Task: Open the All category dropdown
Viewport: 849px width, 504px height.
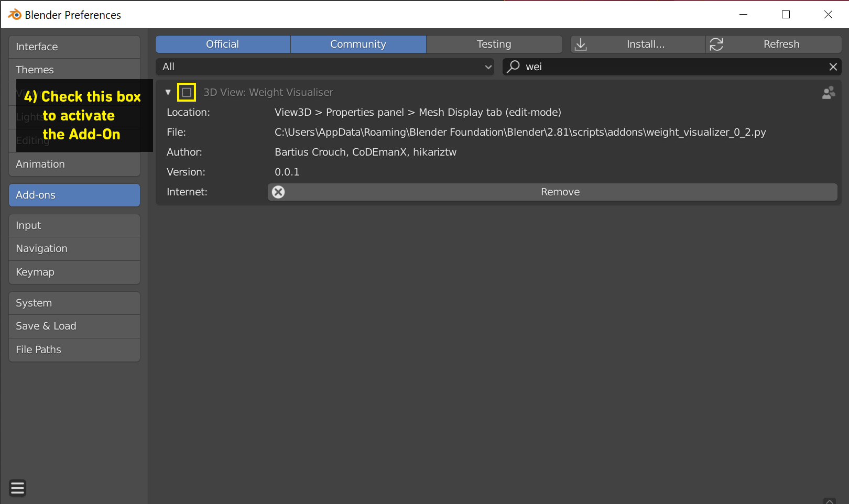Action: [325, 67]
